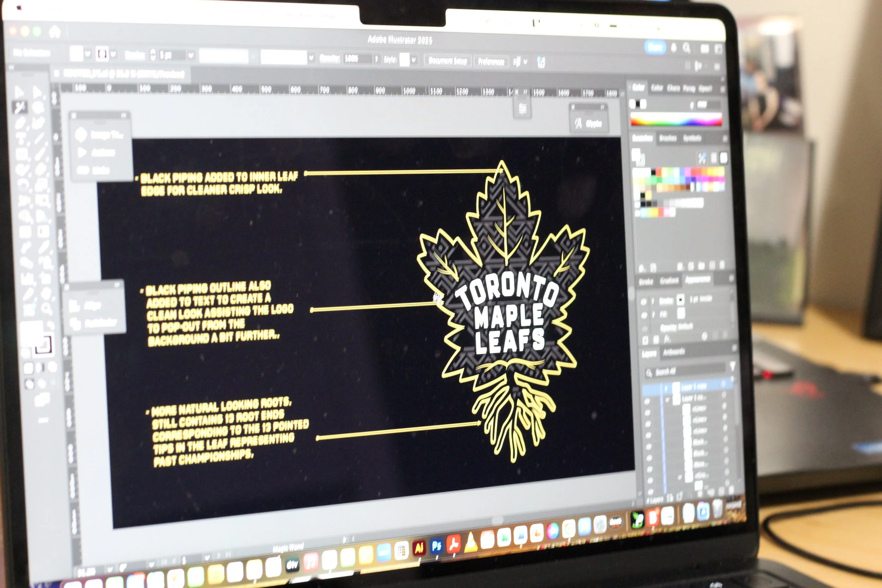
Task: Open the stroke weight dropdown
Action: (191, 55)
